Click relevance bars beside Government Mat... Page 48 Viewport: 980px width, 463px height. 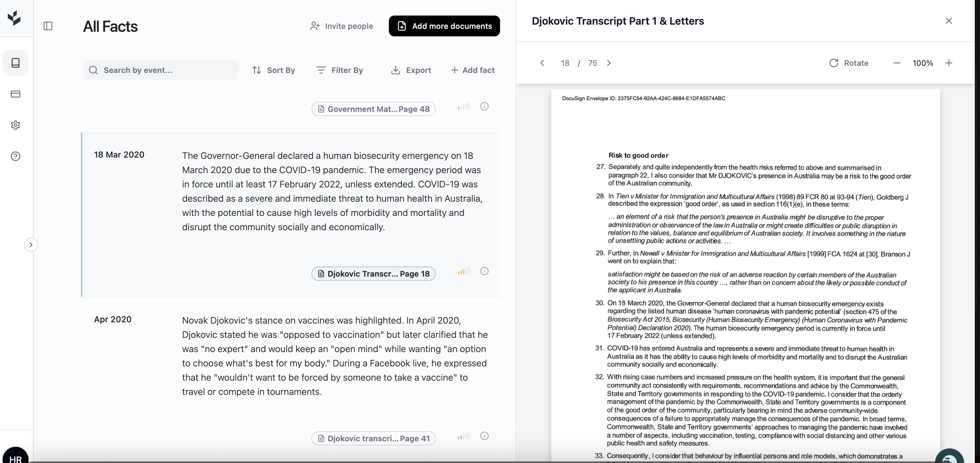coord(464,106)
